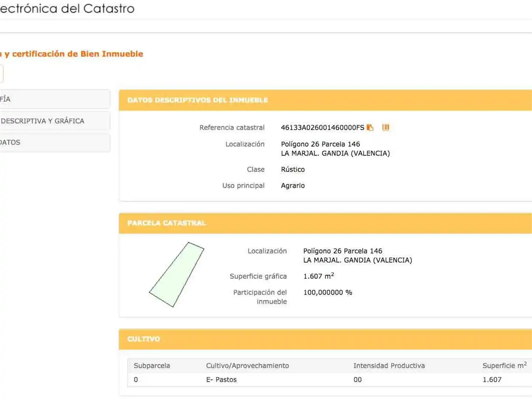Click the Clase label
Screen dimensions: 532x399
click(256, 170)
